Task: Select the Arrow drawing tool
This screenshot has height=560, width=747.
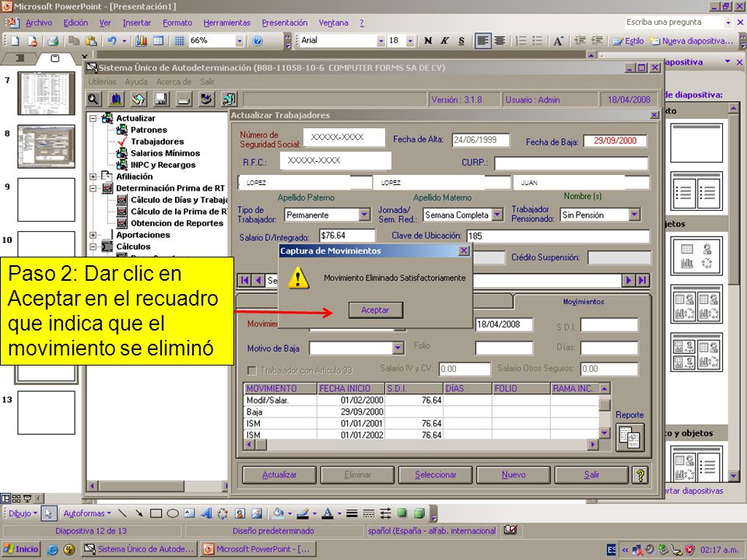Action: point(139,513)
